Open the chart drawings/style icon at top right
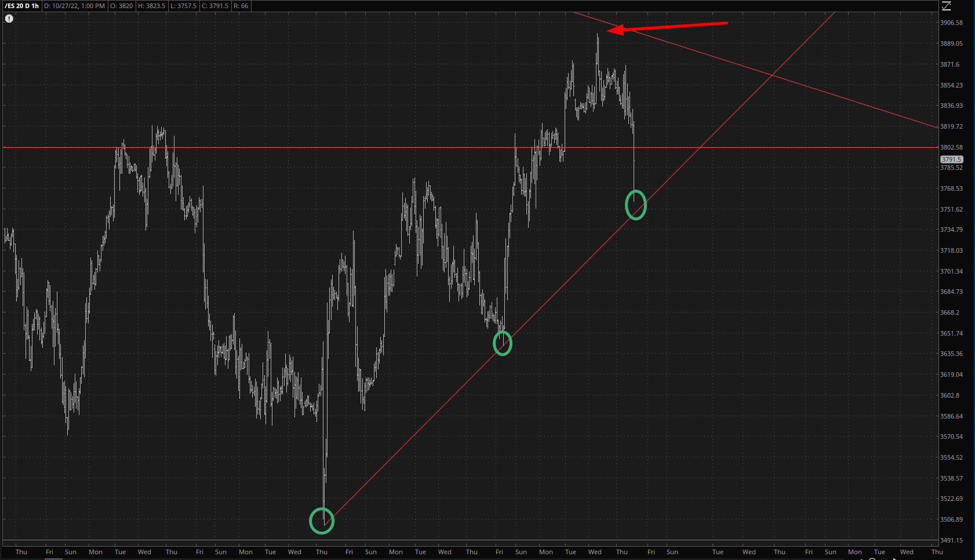Viewport: 975px width, 560px height. (x=946, y=6)
